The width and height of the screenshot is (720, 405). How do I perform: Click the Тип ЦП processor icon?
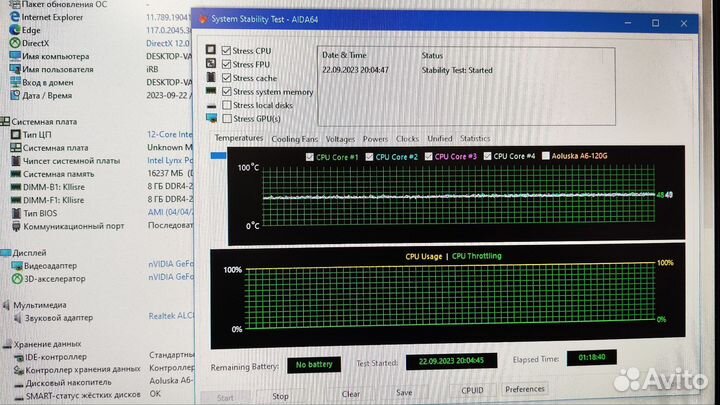[16, 135]
